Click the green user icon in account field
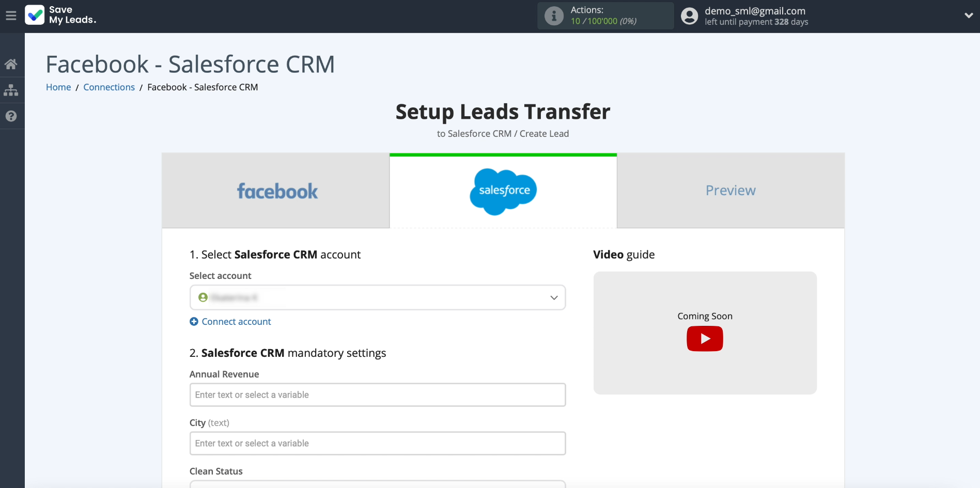 coord(203,297)
